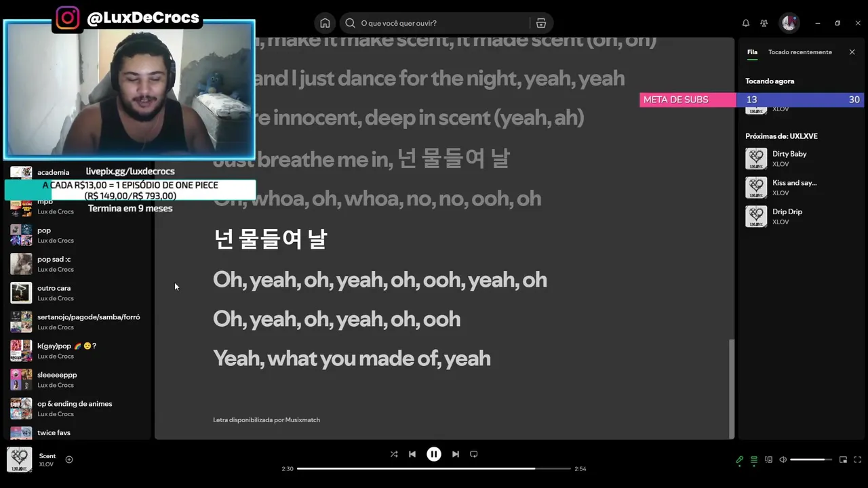Viewport: 868px width, 488px height.
Task: Open the Friend Activity icon
Action: (764, 23)
